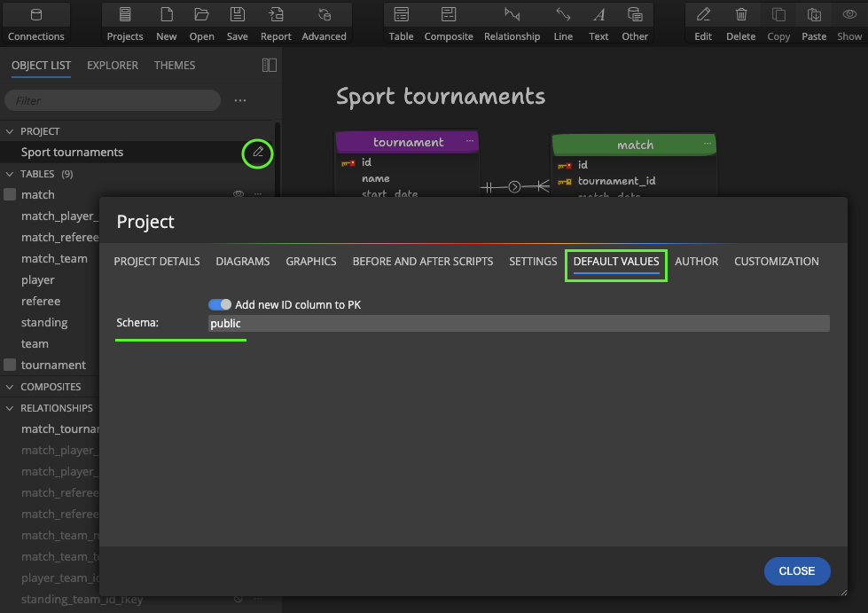Grab the Project dialog corner grip
Screen dimensions: 868x613
click(x=844, y=593)
